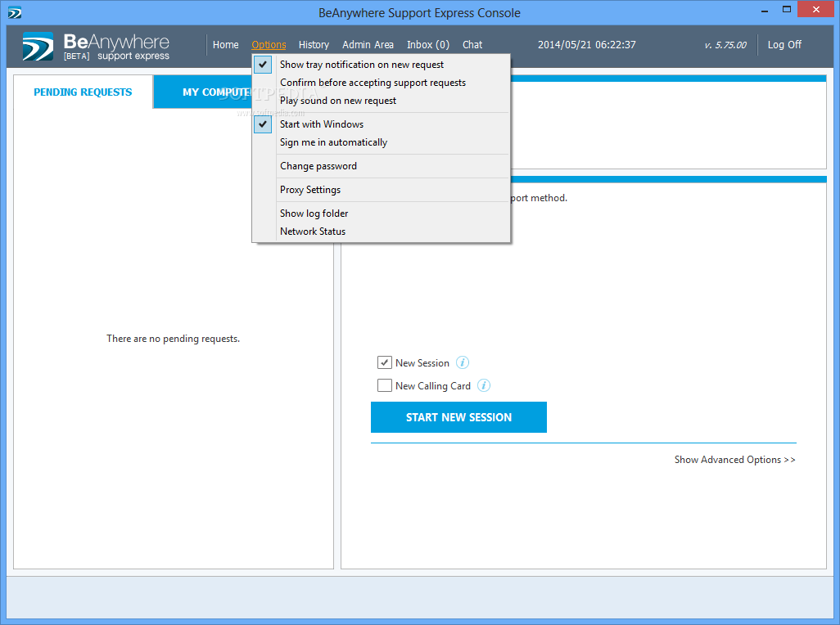Click version number v. 5.75.00
The height and width of the screenshot is (625, 840).
coord(725,46)
